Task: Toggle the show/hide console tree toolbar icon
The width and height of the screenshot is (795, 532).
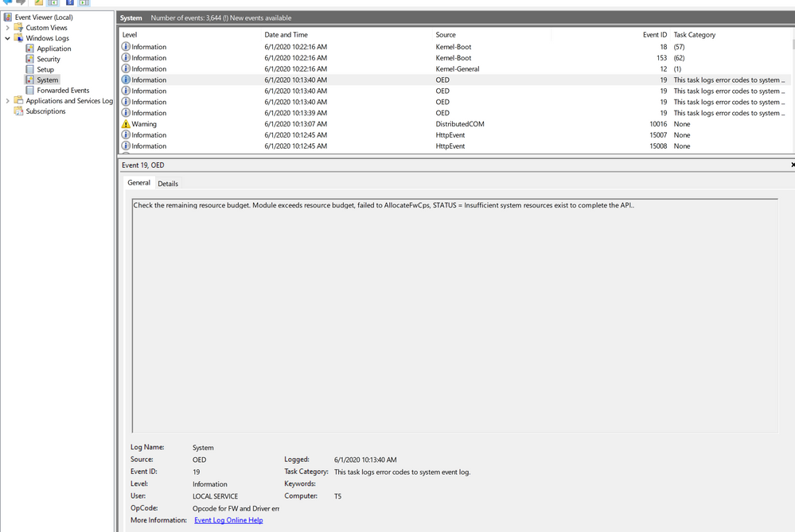Action: tap(53, 2)
